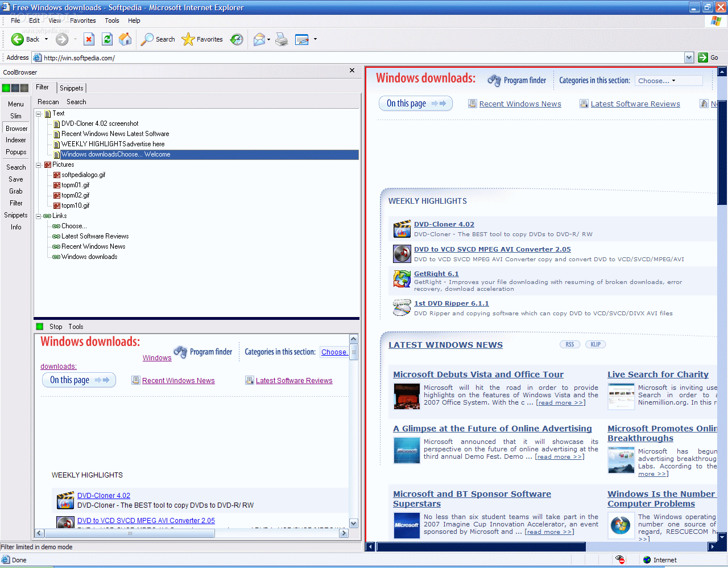Open the Live Search for Charity headline
This screenshot has width=728, height=568.
coord(658,374)
